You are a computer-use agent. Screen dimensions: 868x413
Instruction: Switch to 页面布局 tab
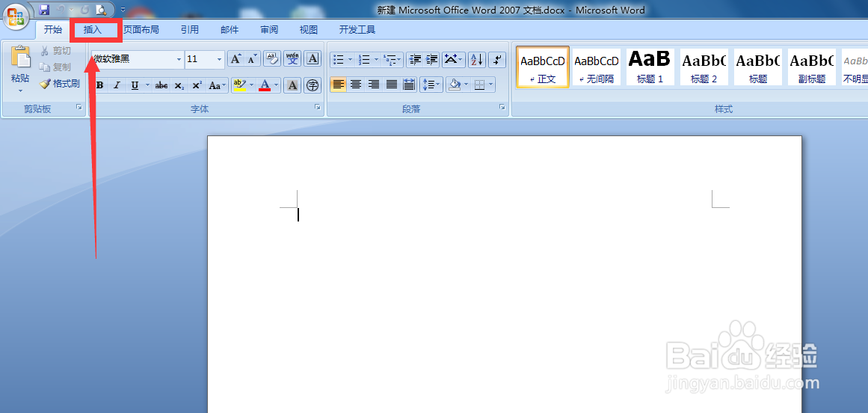[x=141, y=30]
